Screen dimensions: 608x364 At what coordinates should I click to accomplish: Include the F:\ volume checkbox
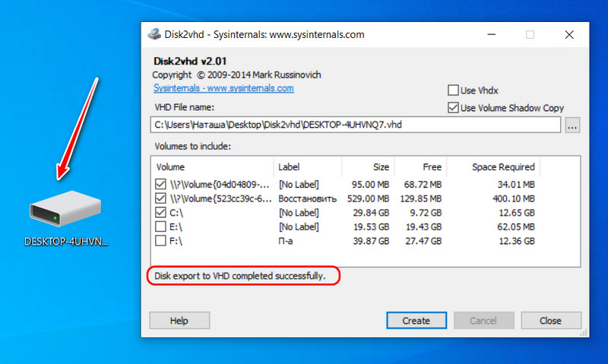(160, 241)
